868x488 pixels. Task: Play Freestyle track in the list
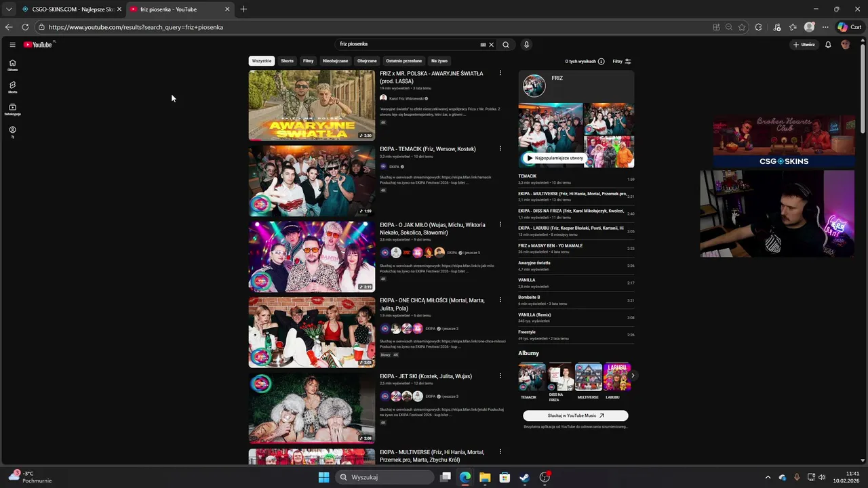[576, 335]
